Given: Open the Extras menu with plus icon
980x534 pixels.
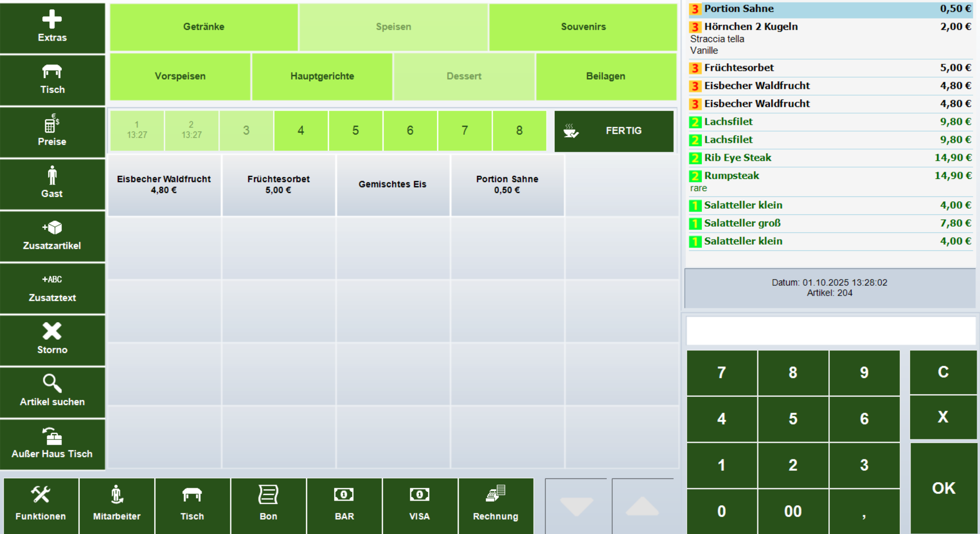Looking at the screenshot, I should 52,28.
